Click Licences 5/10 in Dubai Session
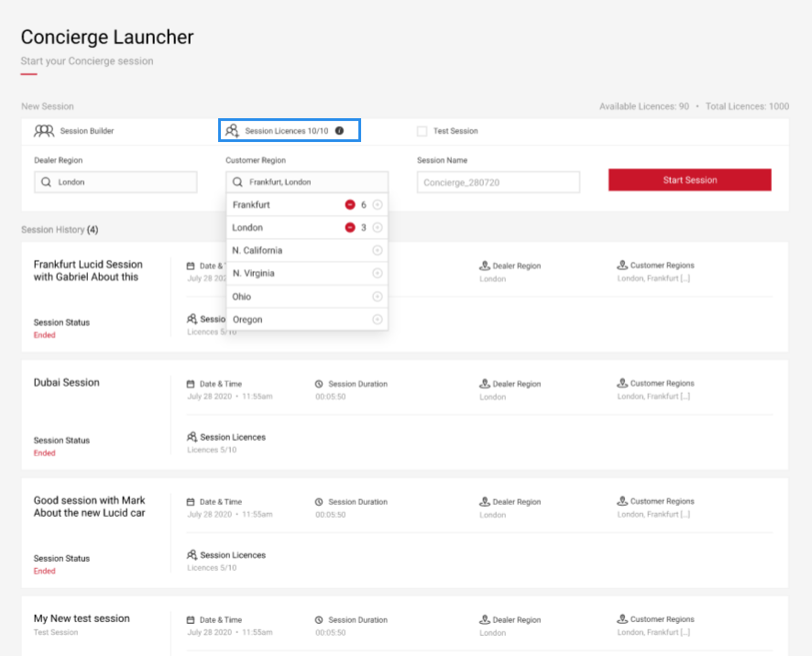812x656 pixels. (x=212, y=450)
